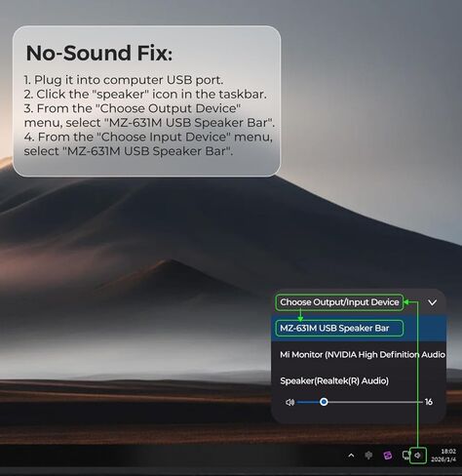Choose Speaker (Realtek(R) Audio) output
Image resolution: width=462 pixels, height=476 pixels.
click(x=359, y=380)
